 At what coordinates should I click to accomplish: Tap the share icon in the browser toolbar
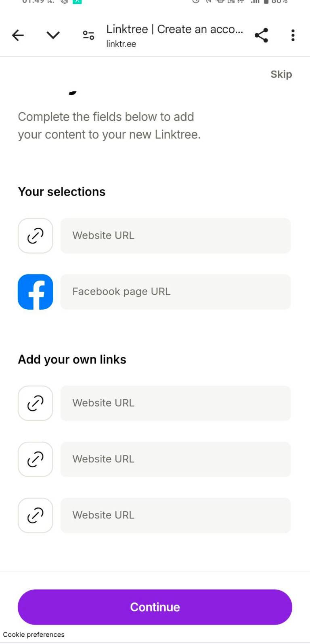[x=261, y=35]
